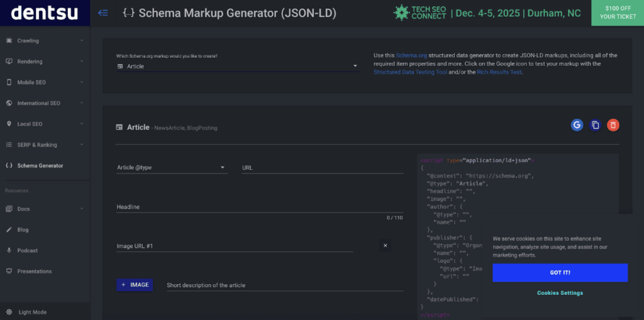Click the Light Mode gear icon
This screenshot has width=644, height=320.
[9, 312]
